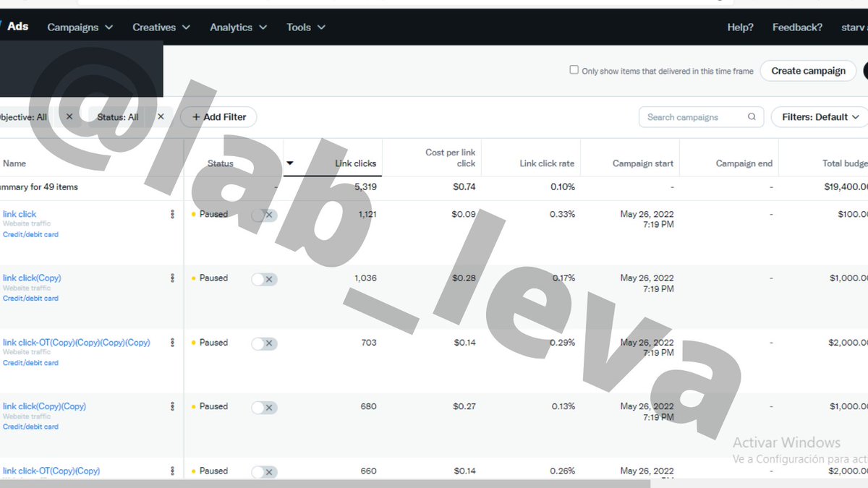
Task: Remove the Objective: All filter chip
Action: point(69,116)
